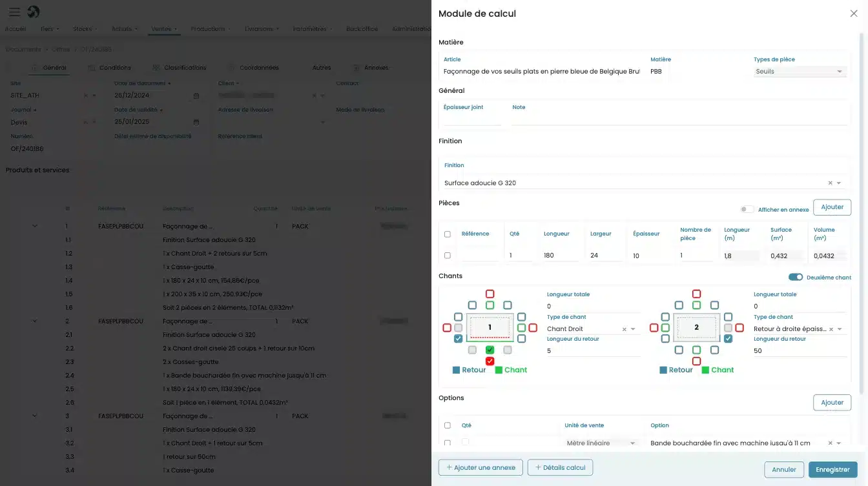Clear the Chant Droit type selection
The height and width of the screenshot is (486, 868).
coord(624,329)
